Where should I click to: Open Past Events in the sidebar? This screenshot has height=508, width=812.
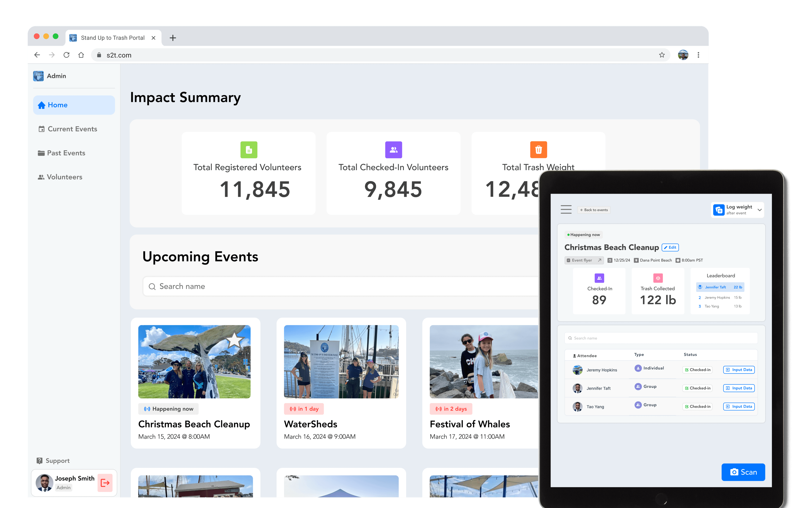coord(62,153)
